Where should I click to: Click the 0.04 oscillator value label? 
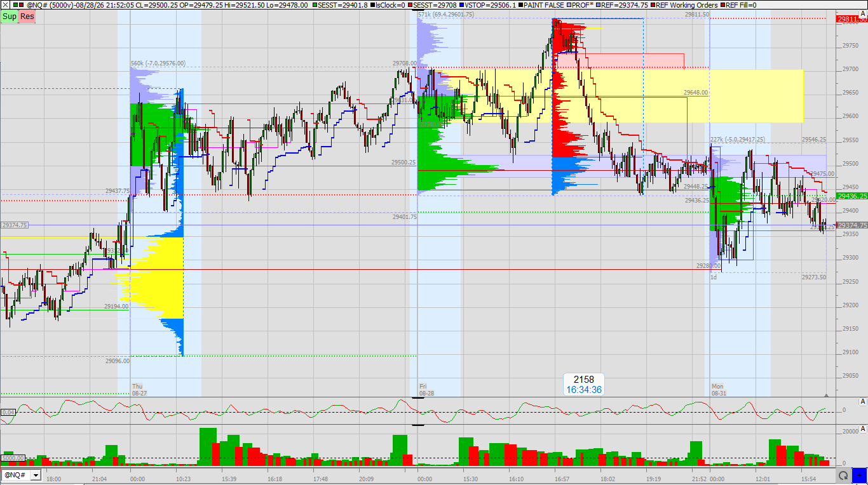[x=8, y=413]
